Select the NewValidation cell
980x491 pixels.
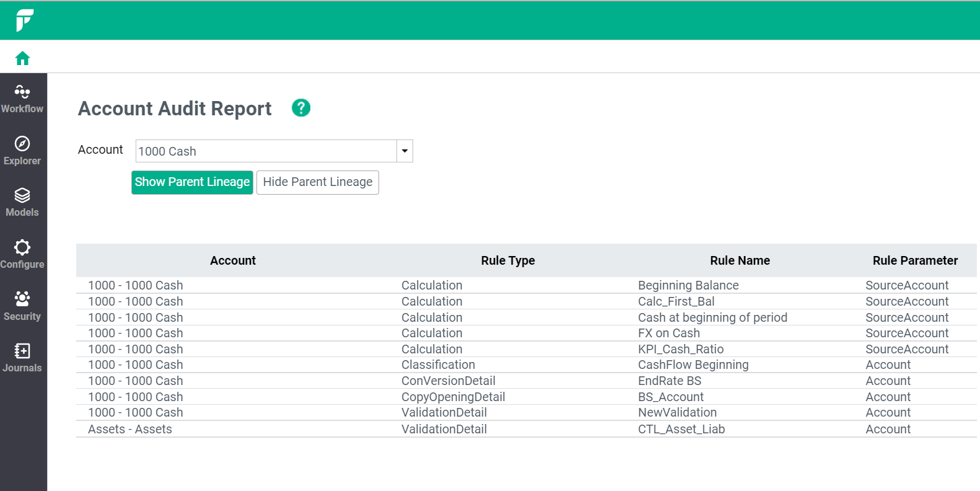(x=677, y=412)
